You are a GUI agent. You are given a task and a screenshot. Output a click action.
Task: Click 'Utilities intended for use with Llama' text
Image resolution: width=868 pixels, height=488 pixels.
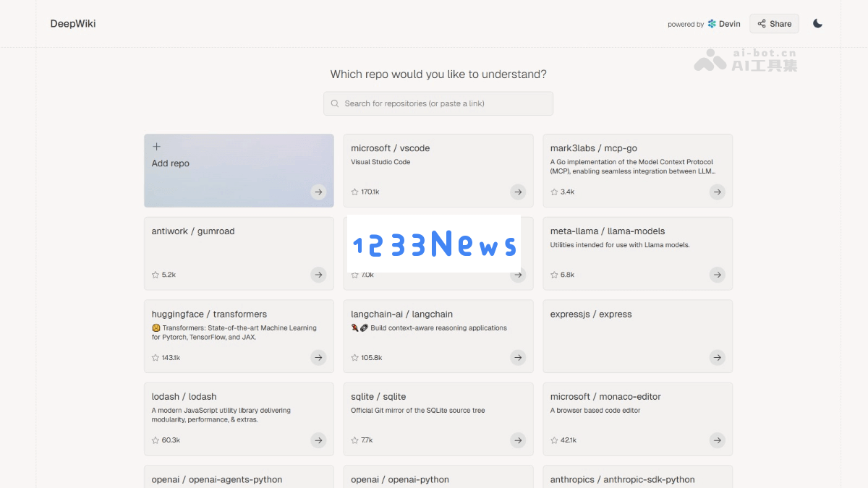click(620, 245)
